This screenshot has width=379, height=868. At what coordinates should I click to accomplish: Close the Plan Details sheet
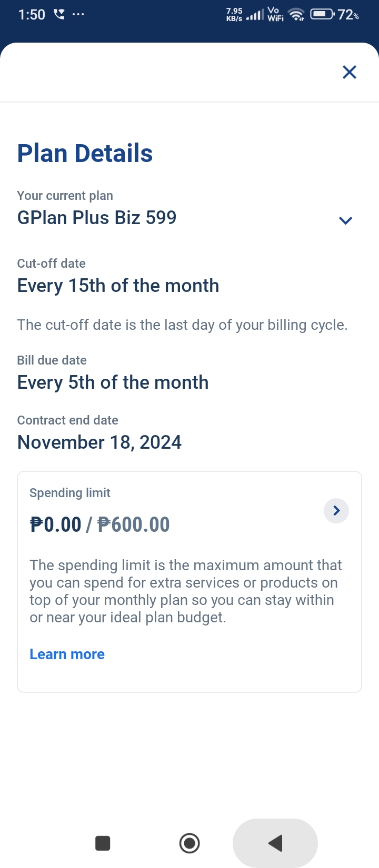click(350, 72)
